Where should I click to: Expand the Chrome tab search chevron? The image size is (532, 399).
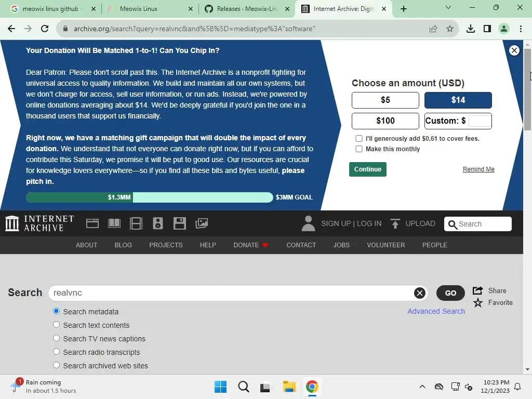click(448, 7)
